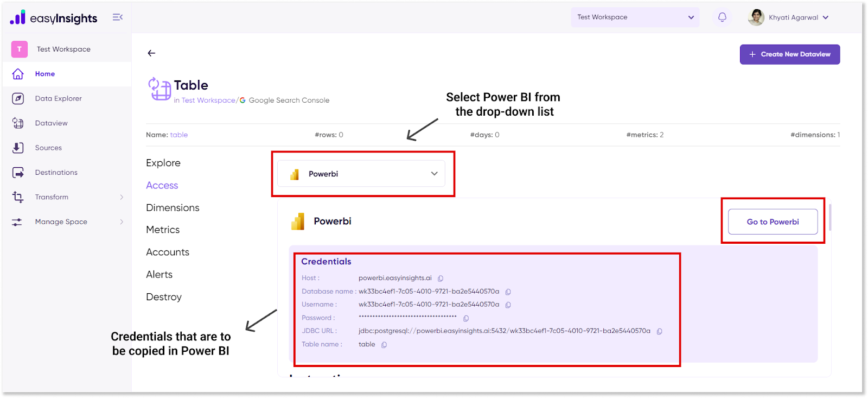Click the jdbc:postgresql URL text
This screenshot has height=398, width=868.
click(x=505, y=331)
